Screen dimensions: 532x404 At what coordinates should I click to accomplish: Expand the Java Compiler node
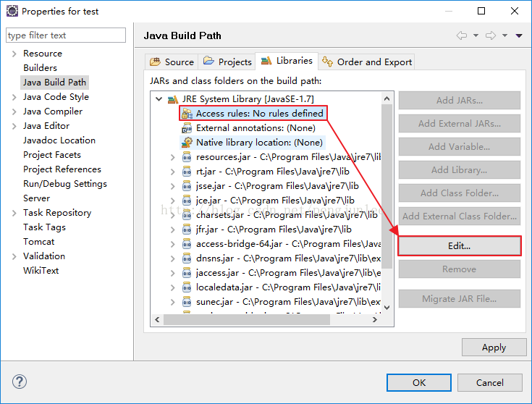[x=14, y=111]
